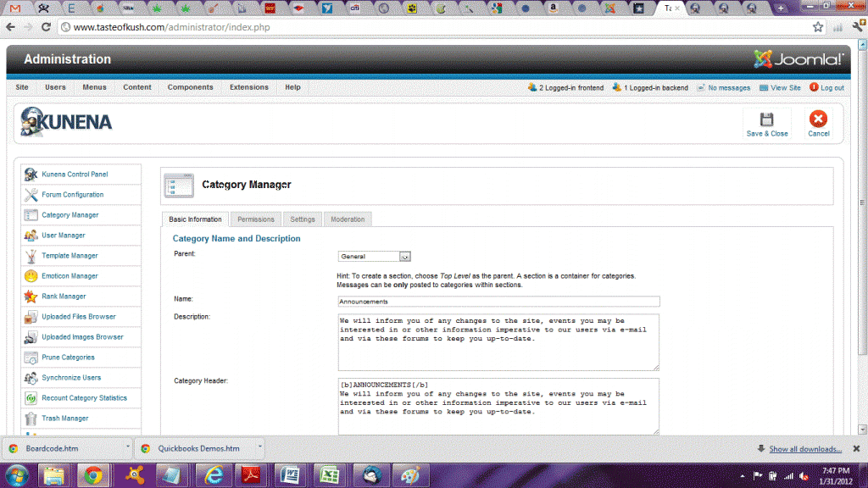
Task: Click into the Name field containing Announcements
Action: (498, 301)
